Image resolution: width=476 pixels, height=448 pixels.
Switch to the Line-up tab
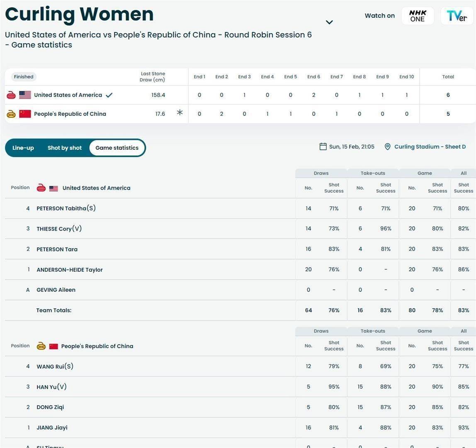[23, 148]
